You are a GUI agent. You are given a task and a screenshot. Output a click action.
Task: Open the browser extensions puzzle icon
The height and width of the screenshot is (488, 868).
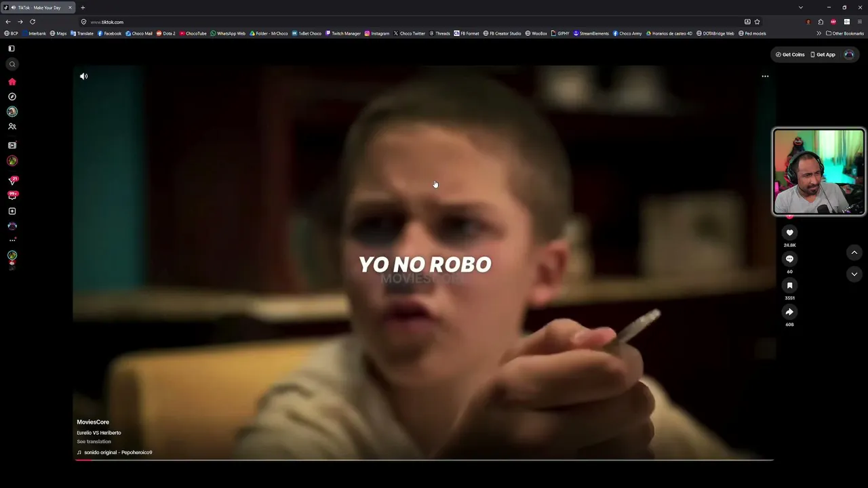[x=821, y=22]
